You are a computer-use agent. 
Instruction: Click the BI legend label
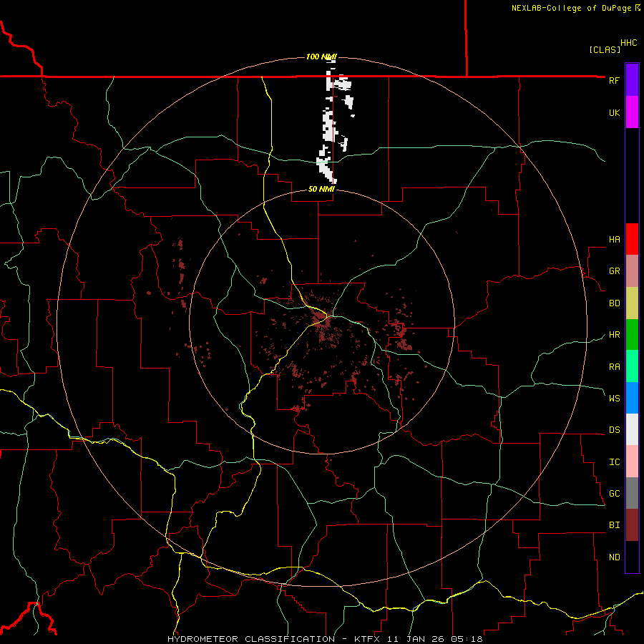point(614,525)
